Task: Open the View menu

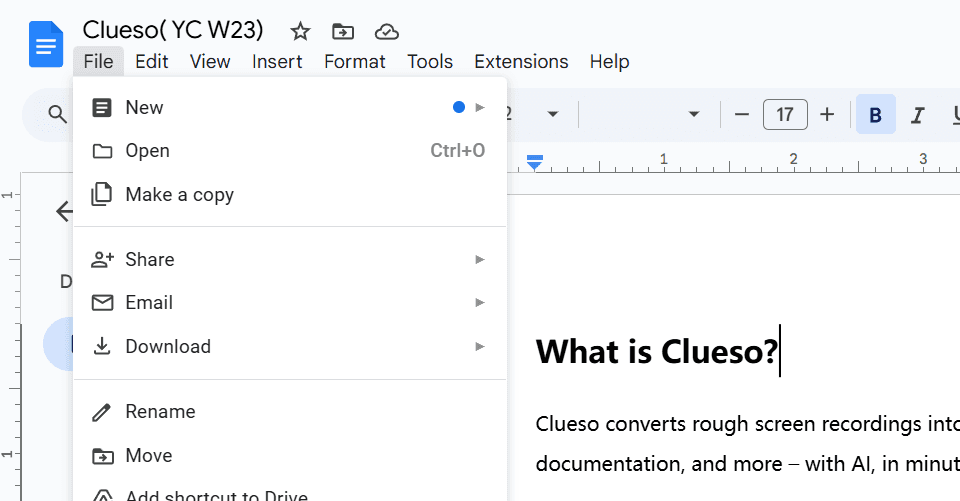Action: tap(210, 62)
